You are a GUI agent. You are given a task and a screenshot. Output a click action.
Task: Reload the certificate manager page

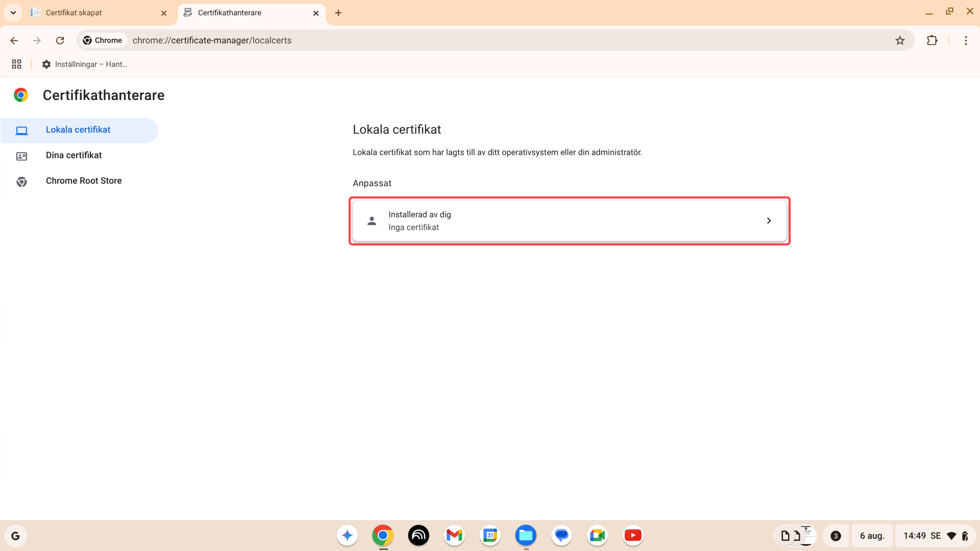point(60,40)
